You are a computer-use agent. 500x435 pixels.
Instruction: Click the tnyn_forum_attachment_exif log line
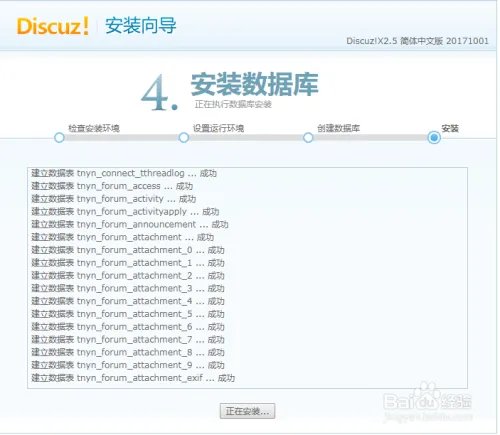pyautogui.click(x=133, y=378)
